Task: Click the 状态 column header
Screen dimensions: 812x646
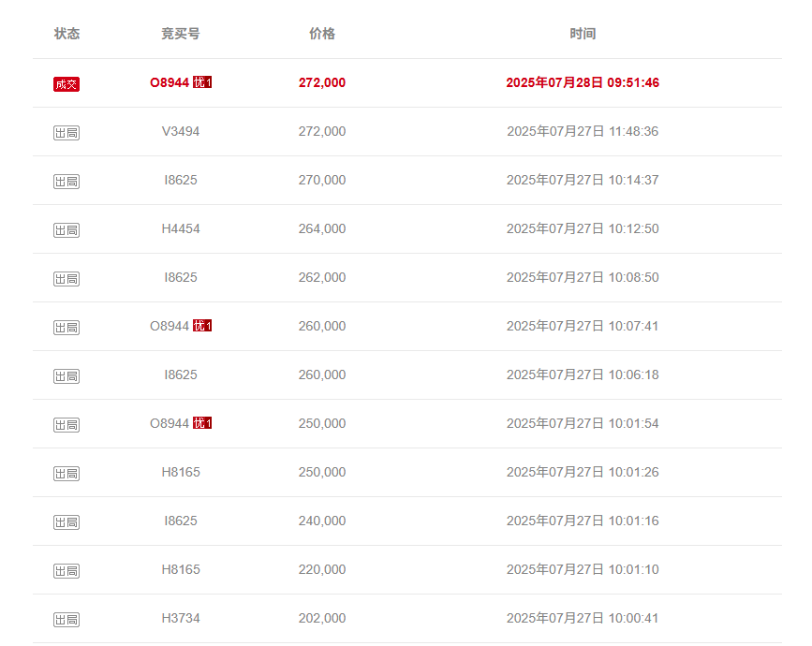Action: [66, 34]
